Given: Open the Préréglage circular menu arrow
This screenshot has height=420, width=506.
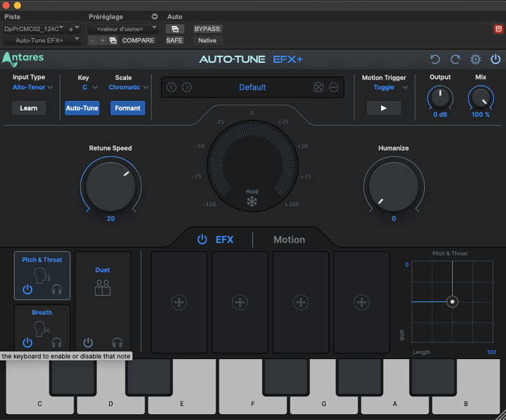Looking at the screenshot, I should (155, 16).
